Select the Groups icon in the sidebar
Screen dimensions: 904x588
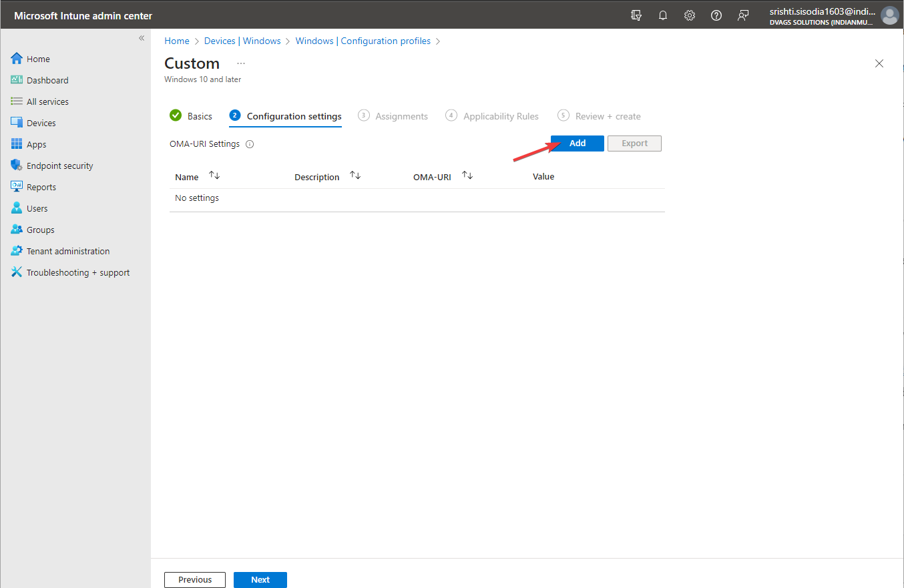click(x=16, y=229)
